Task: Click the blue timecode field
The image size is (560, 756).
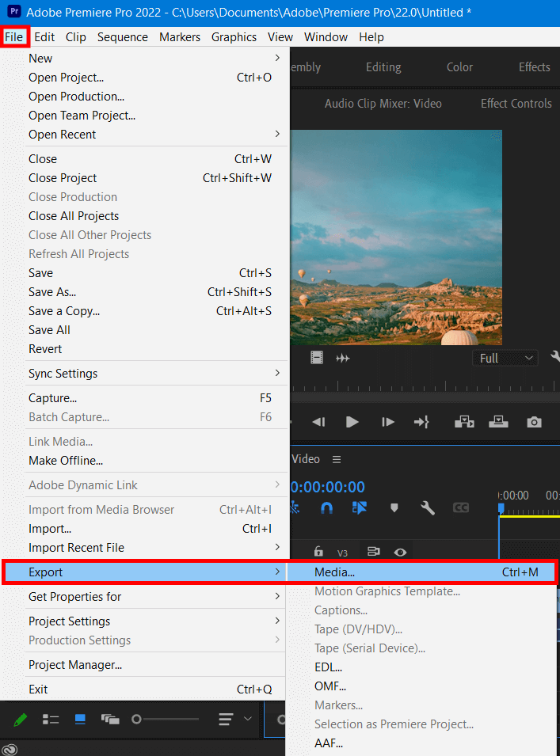Action: (327, 487)
